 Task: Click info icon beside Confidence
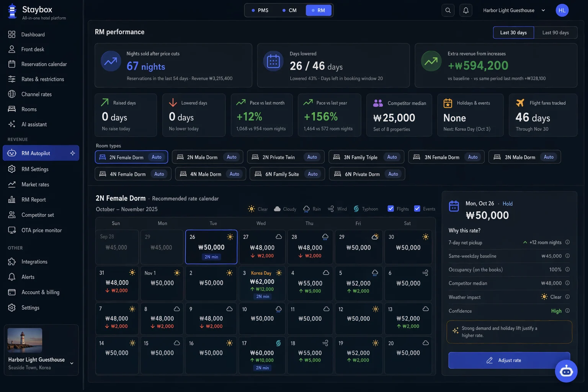point(567,311)
